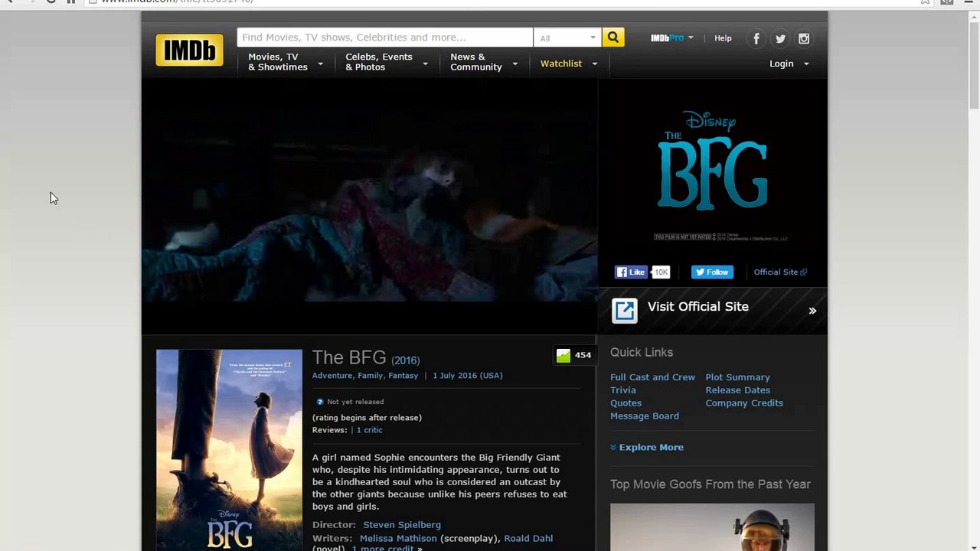Click Top Movie Goofs From the Past Year heading
980x551 pixels.
[x=710, y=484]
